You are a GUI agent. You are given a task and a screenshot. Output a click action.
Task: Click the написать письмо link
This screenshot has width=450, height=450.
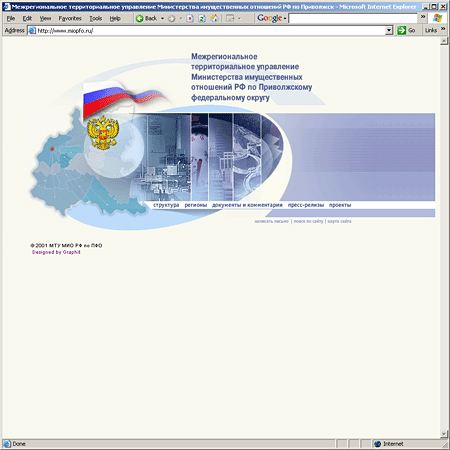pyautogui.click(x=272, y=221)
